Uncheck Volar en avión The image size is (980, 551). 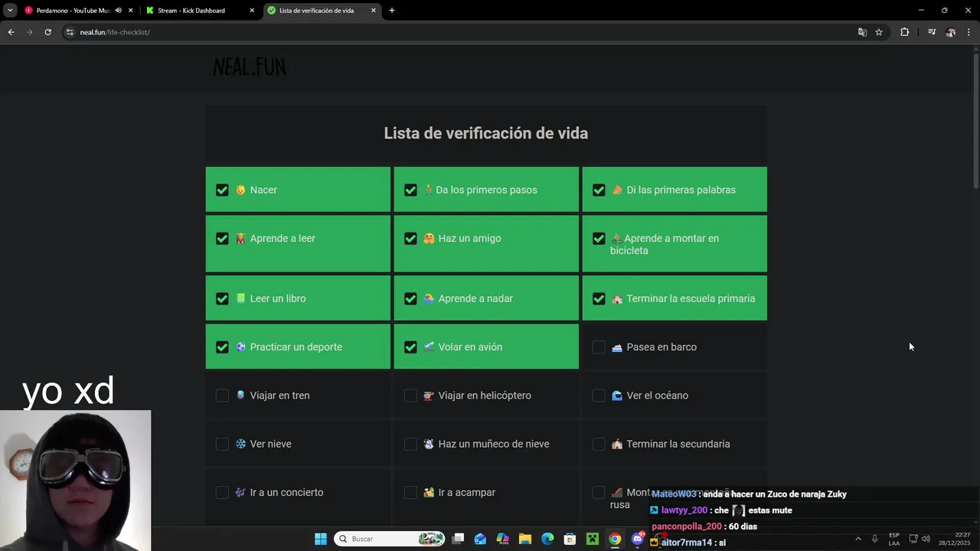[x=410, y=347]
